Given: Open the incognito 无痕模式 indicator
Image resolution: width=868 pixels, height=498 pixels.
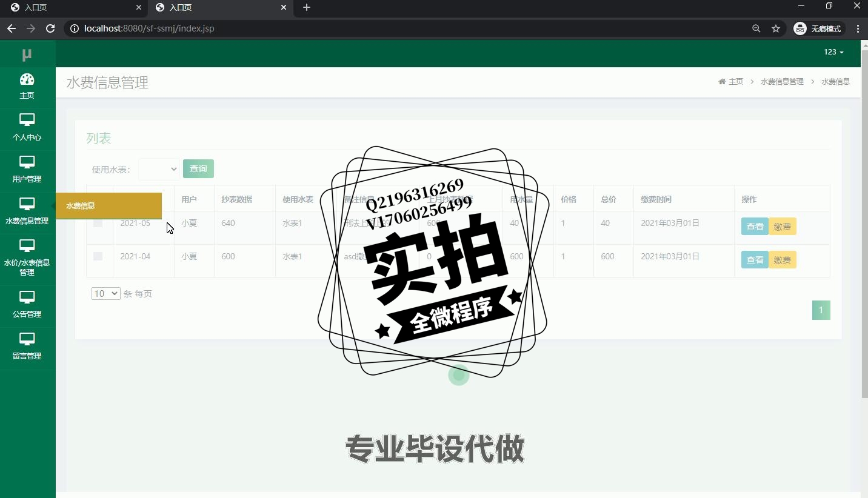Looking at the screenshot, I should tap(819, 28).
